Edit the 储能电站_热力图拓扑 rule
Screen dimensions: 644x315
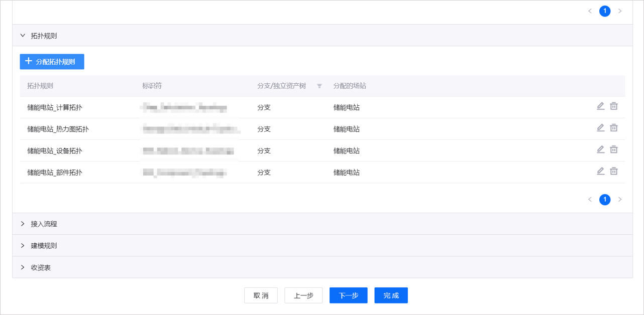click(600, 128)
